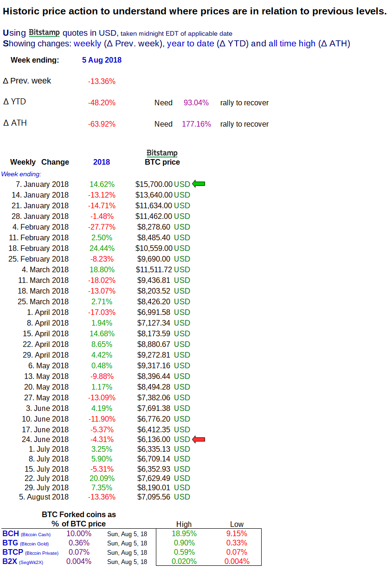Select the 0.90% BTG high value
Screen dimensions: 392x570
(184, 543)
